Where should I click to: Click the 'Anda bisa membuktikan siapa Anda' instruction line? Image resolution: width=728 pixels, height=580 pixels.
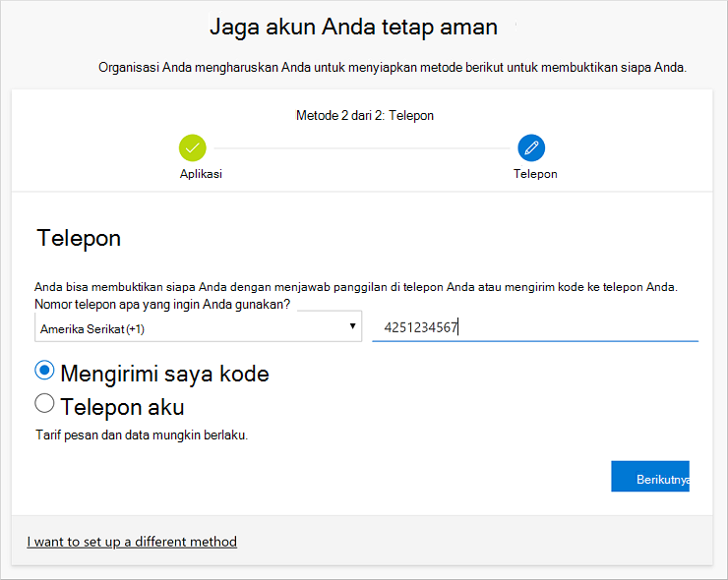(x=356, y=287)
